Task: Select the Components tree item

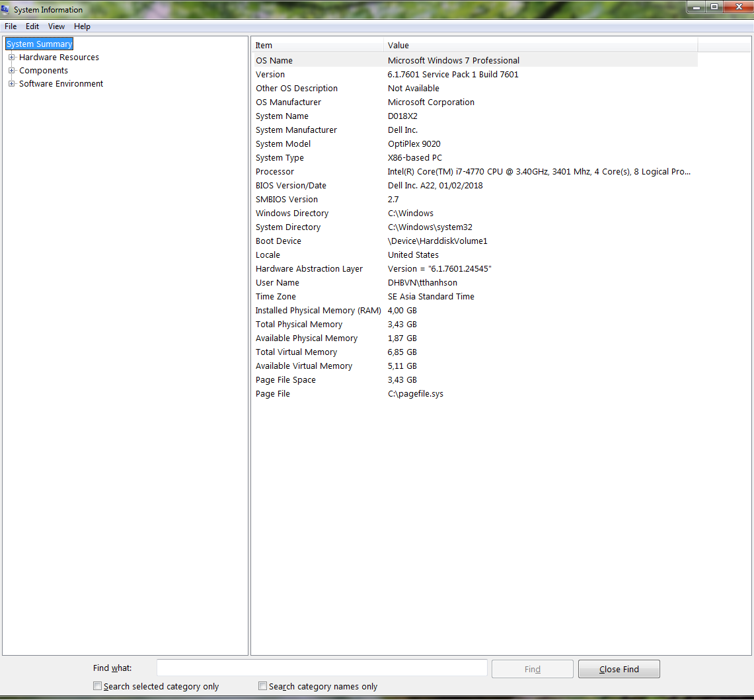Action: 44,70
